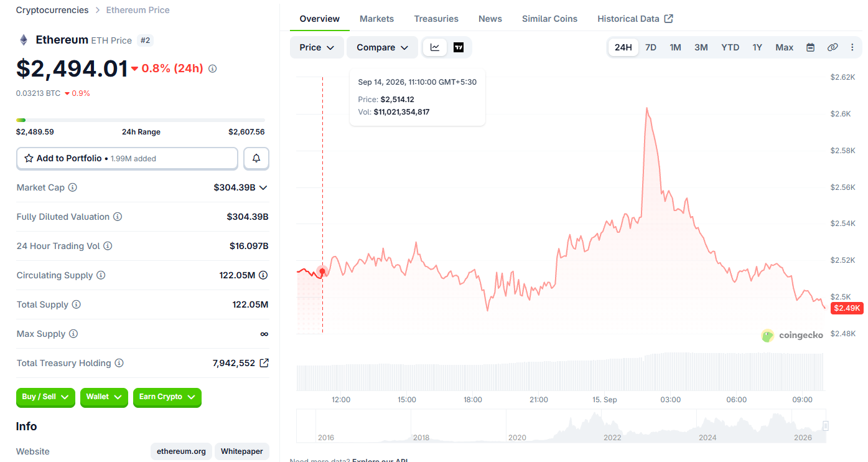Click the Total Supply 122.05M value
The image size is (868, 462).
[x=250, y=304]
